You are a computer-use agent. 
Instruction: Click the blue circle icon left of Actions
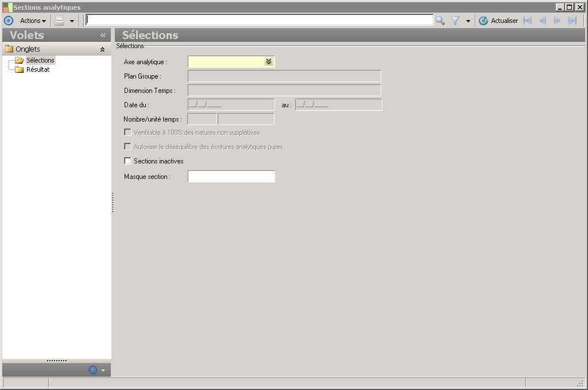coord(9,21)
